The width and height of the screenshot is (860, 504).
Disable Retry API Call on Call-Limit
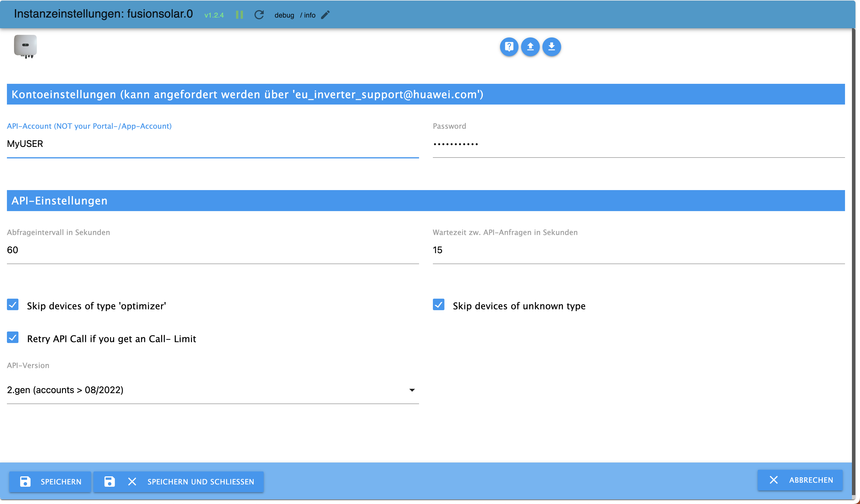pos(13,338)
